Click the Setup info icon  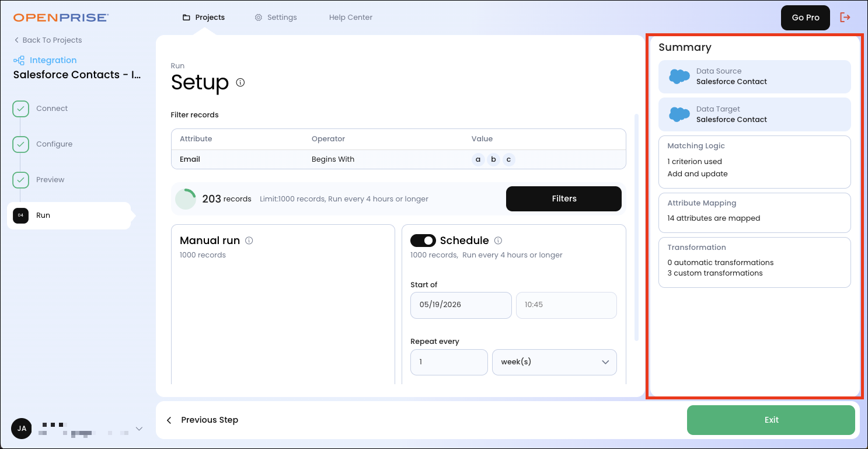click(x=240, y=82)
